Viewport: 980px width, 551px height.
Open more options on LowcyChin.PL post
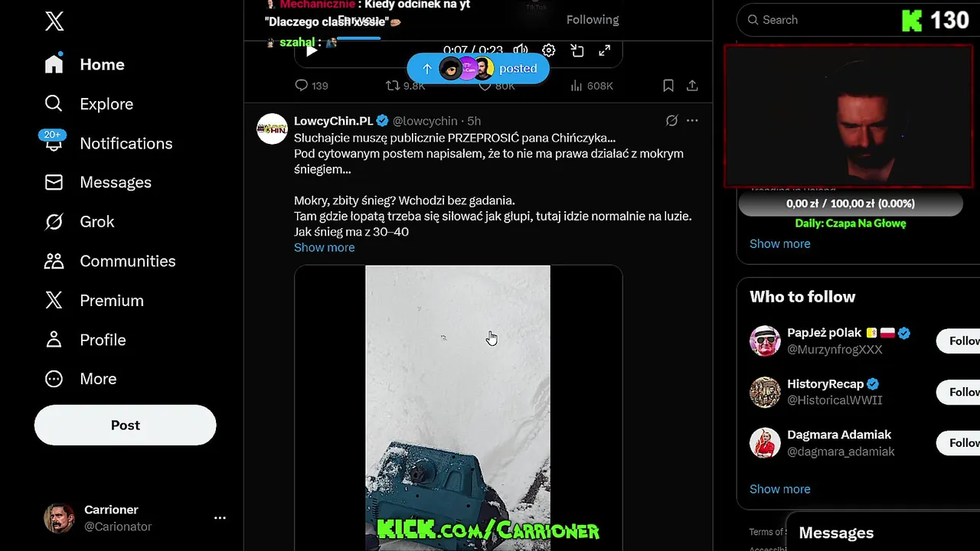pyautogui.click(x=692, y=121)
